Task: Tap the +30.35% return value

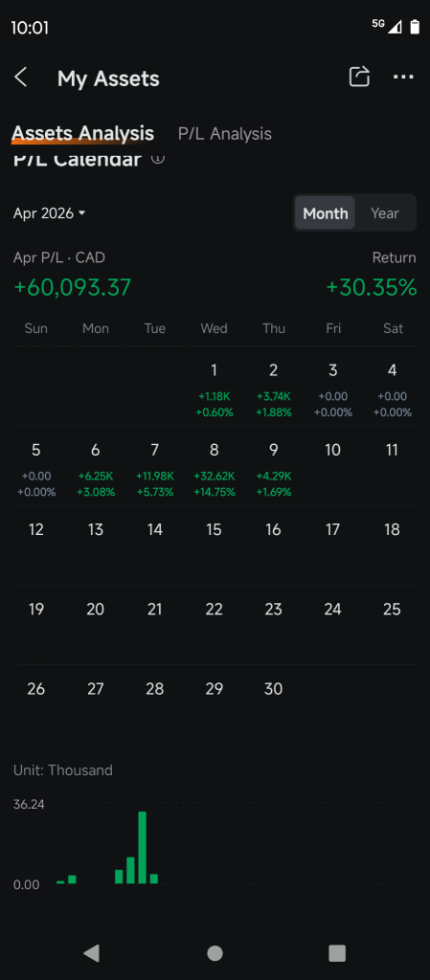Action: (372, 287)
